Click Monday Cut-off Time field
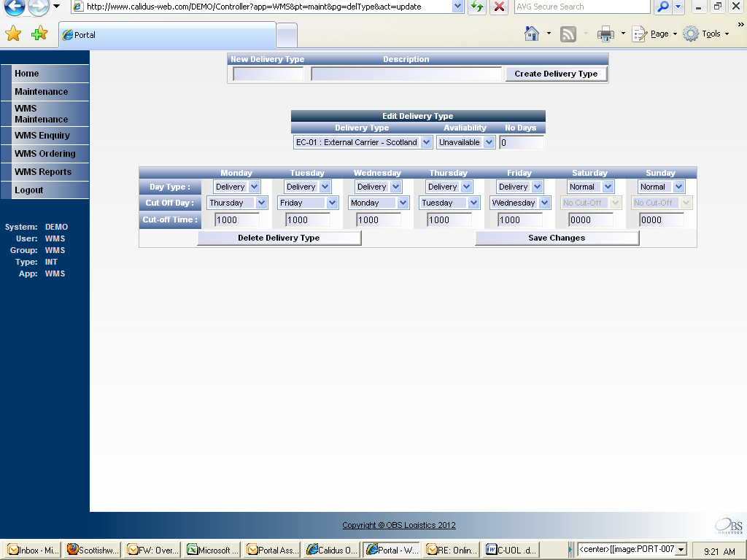 point(237,220)
